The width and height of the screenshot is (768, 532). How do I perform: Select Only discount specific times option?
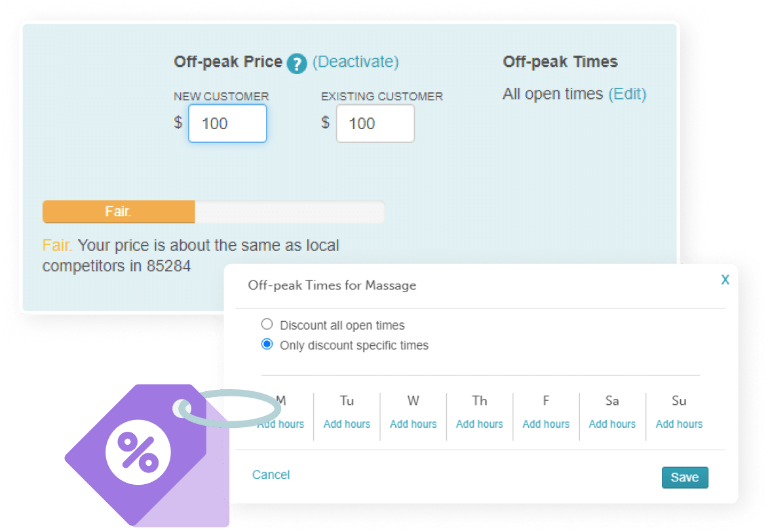(267, 345)
